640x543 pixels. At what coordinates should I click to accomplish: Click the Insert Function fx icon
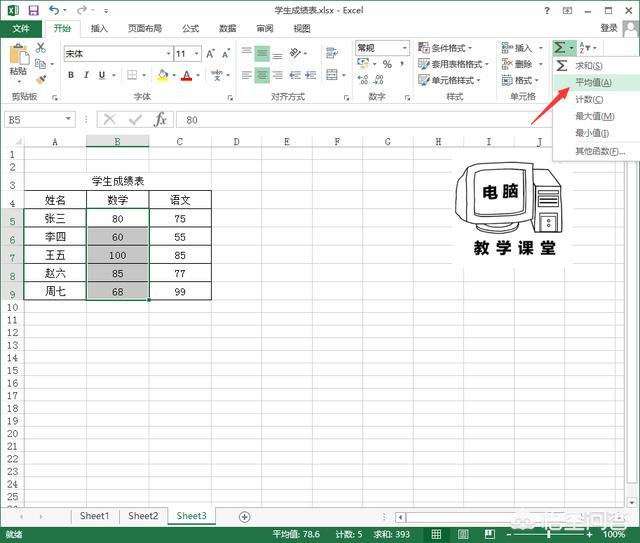point(160,119)
